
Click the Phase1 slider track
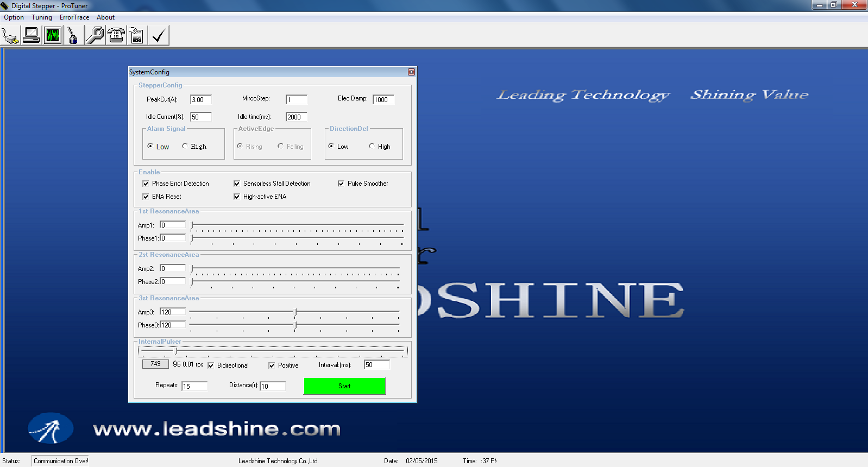click(298, 238)
